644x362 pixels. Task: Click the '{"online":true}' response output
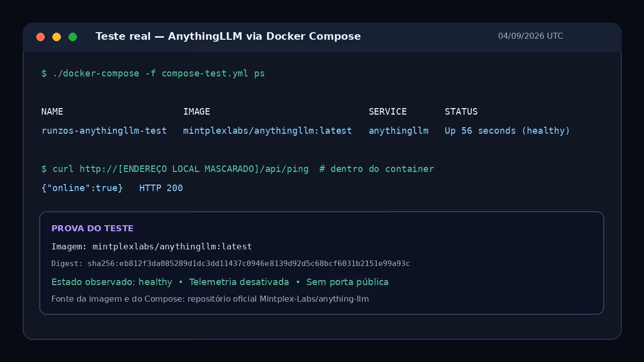(82, 188)
